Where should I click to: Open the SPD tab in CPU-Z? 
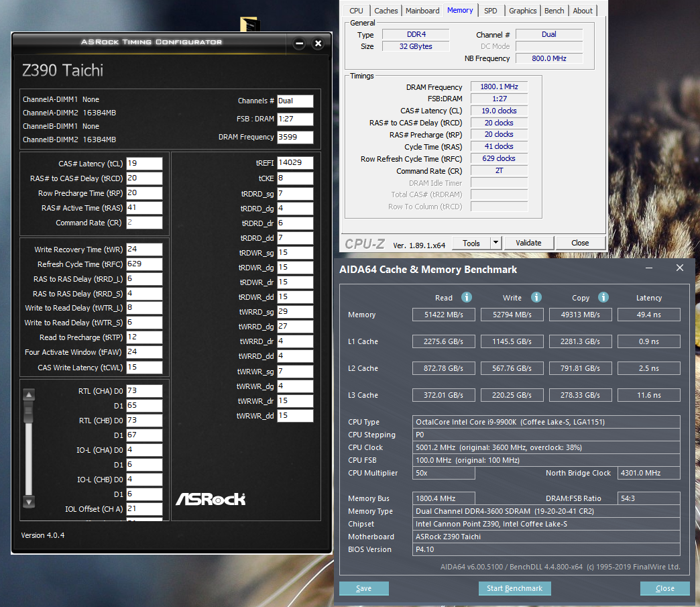491,11
